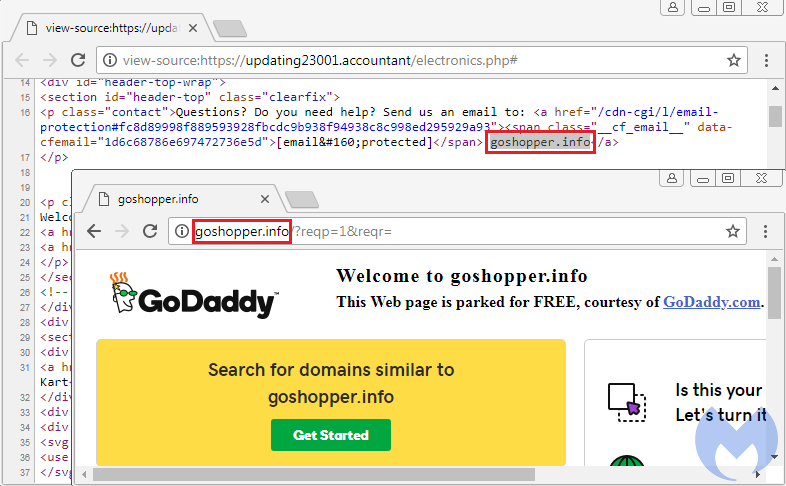
Task: Click the green Get Started button
Action: click(330, 435)
